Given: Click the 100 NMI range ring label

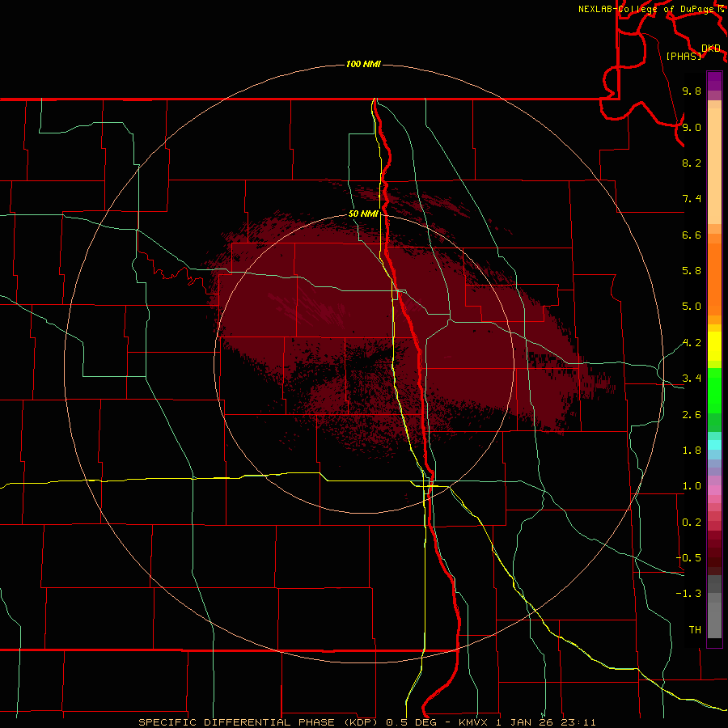Looking at the screenshot, I should coord(363,64).
